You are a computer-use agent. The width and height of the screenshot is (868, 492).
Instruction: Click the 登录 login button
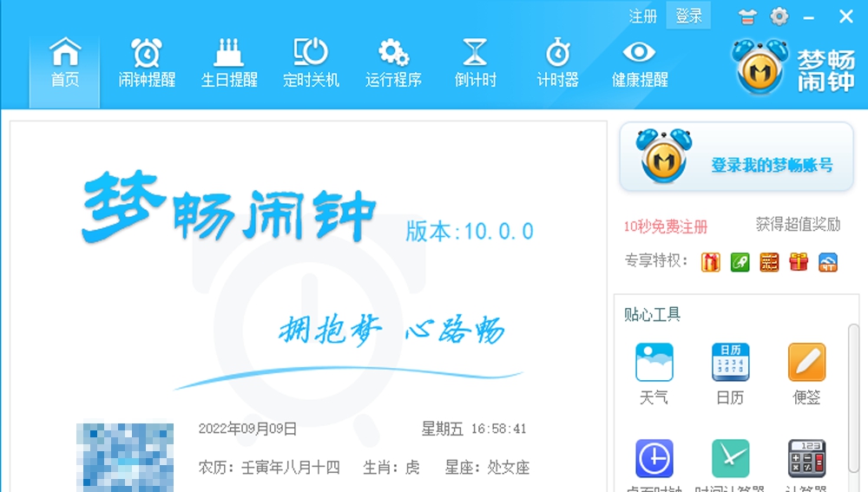pos(688,16)
